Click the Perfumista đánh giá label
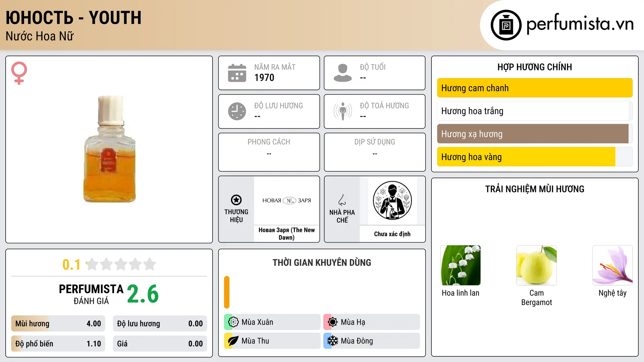 click(91, 294)
